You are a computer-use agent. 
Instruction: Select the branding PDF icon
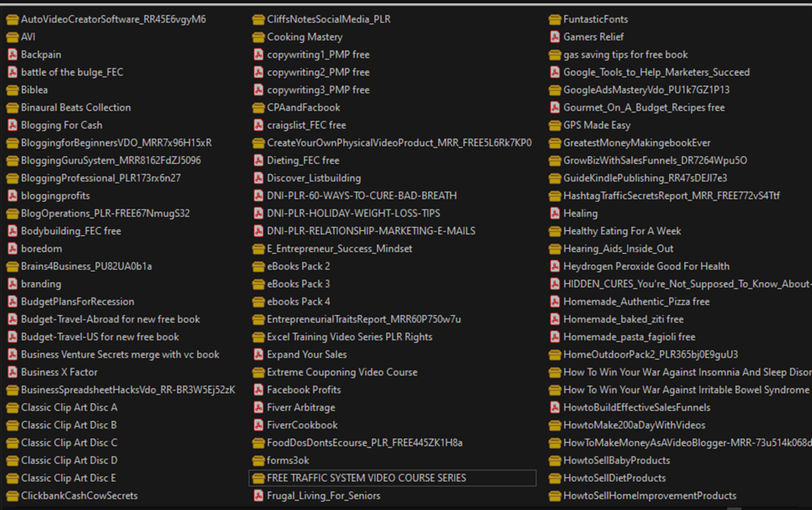tap(12, 284)
